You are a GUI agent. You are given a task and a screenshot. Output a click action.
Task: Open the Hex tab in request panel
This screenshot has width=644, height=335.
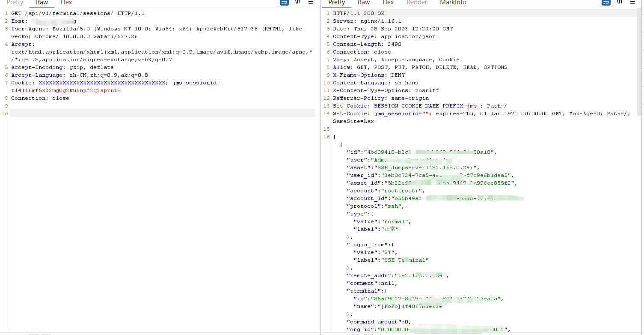point(66,3)
